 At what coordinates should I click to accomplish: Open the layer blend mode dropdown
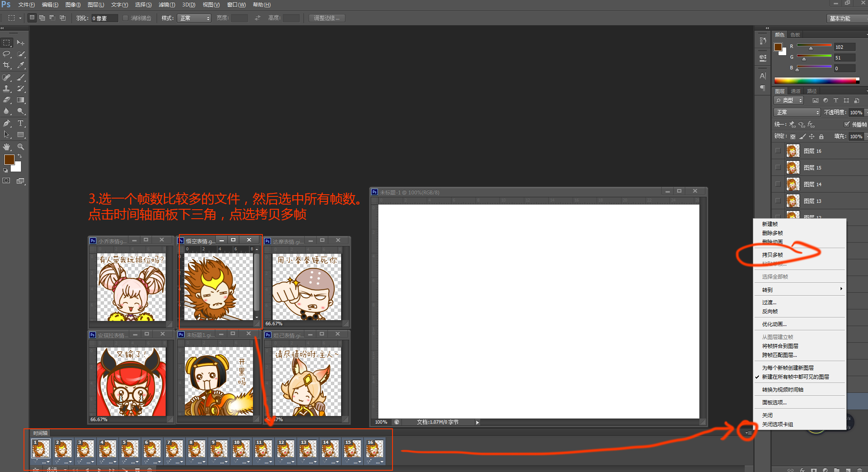tap(797, 112)
